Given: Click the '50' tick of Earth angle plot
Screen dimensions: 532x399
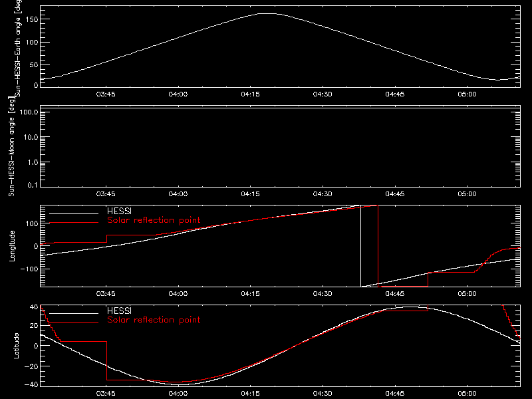Looking at the screenshot, I should click(x=34, y=65).
